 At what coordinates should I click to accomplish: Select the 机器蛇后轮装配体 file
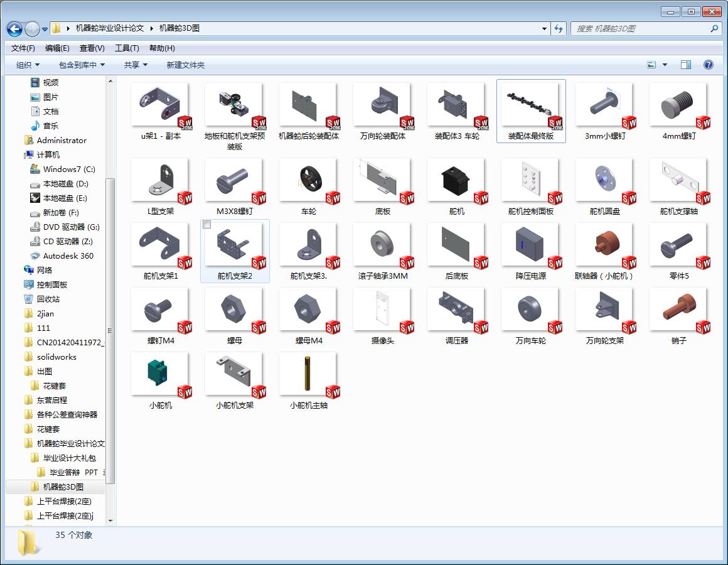[309, 111]
